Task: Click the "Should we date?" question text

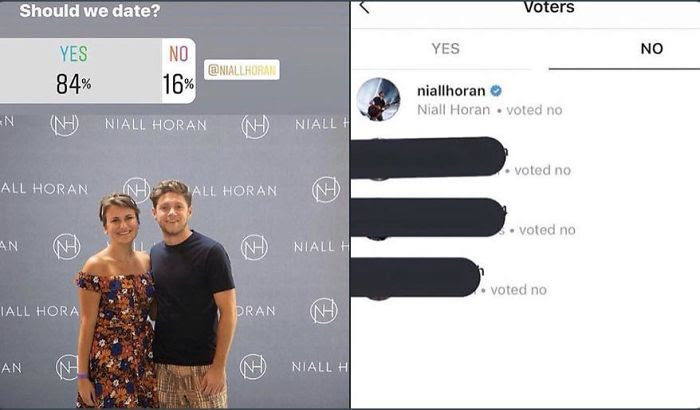Action: tap(90, 11)
